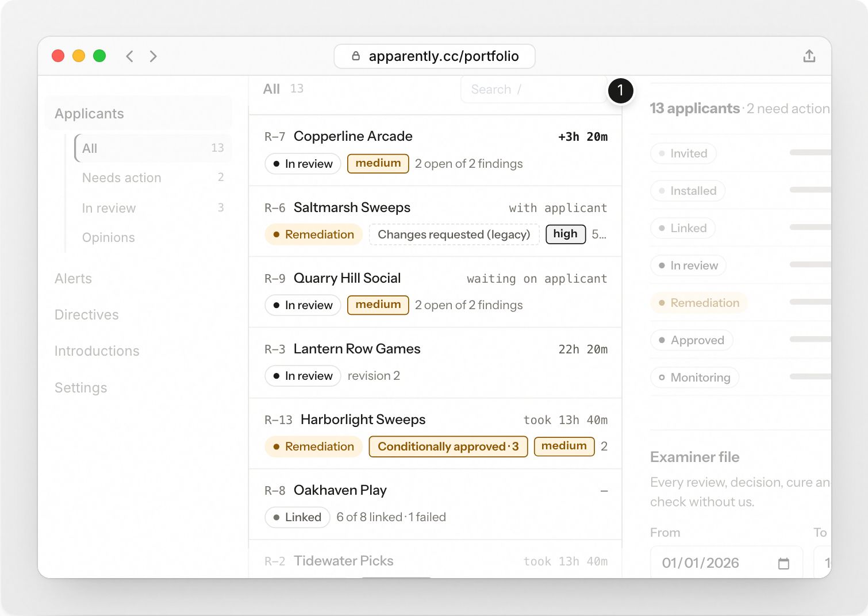Viewport: 868px width, 616px height.
Task: Go back using the browser back chevron
Action: [x=130, y=56]
